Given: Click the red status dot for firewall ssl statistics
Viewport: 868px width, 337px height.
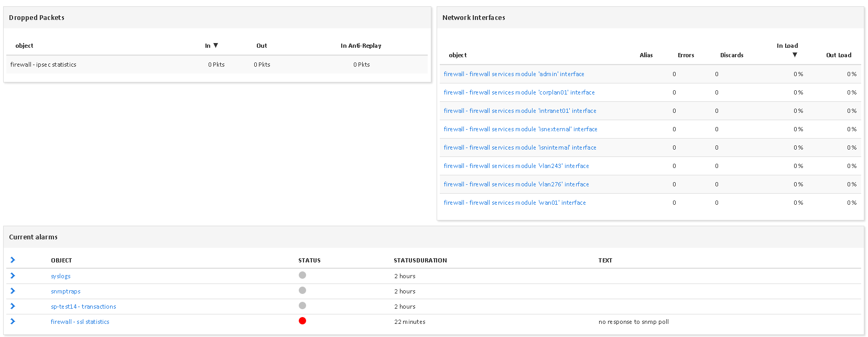Looking at the screenshot, I should 302,321.
